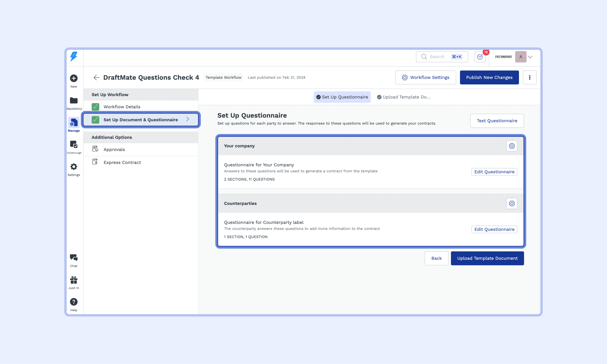Viewport: 607px width, 364px height.
Task: Expand the account dropdown chevron
Action: [x=530, y=57]
